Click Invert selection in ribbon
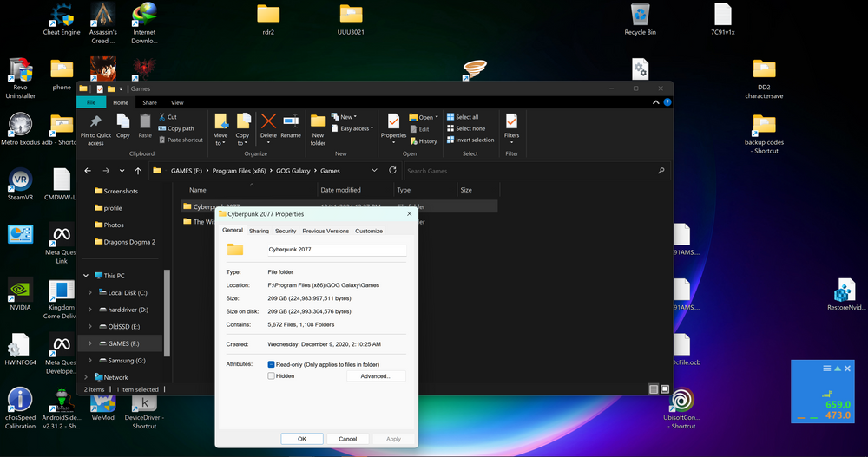 [x=470, y=140]
